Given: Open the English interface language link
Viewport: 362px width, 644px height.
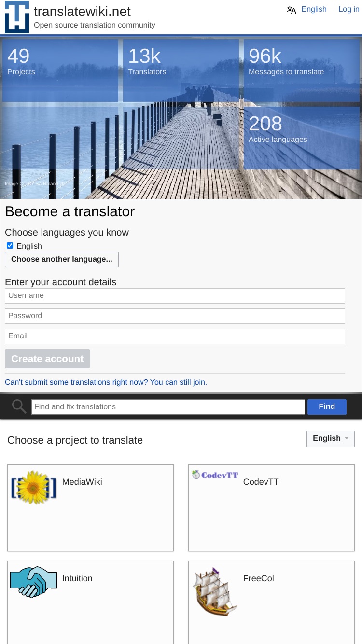Looking at the screenshot, I should pos(314,9).
